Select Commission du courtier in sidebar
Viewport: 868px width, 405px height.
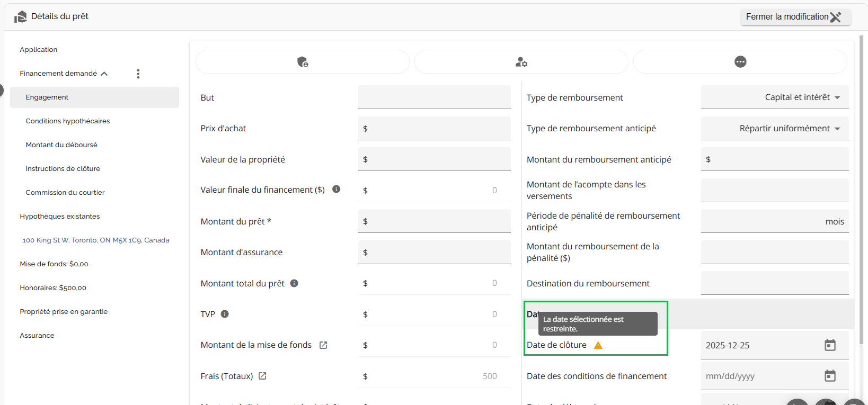pos(65,193)
